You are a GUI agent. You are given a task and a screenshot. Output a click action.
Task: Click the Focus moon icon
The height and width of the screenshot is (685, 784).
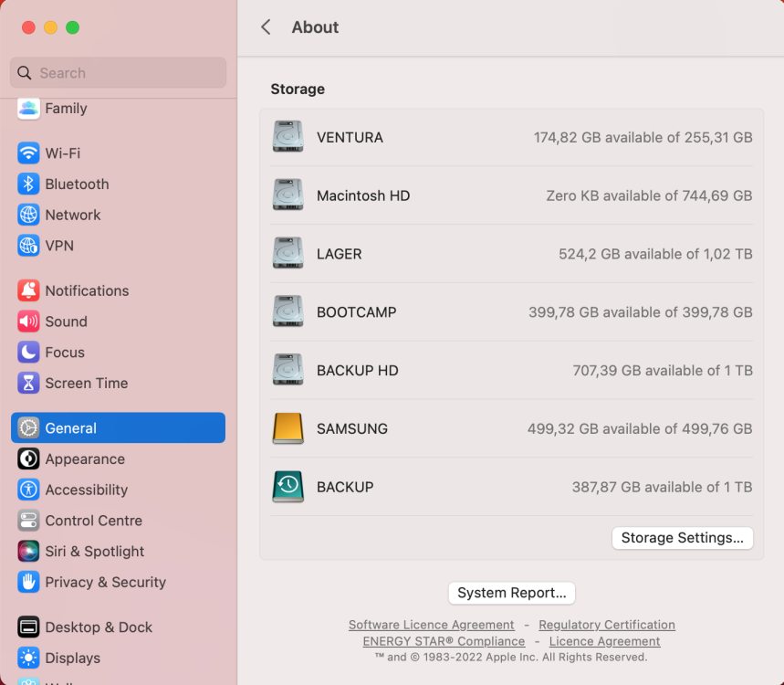tap(28, 353)
